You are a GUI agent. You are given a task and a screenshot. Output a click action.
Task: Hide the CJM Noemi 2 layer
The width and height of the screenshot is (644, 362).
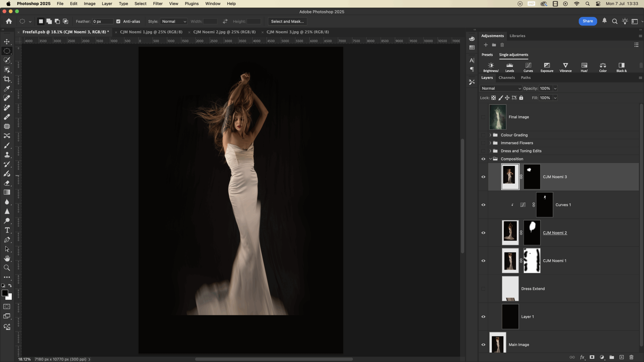(483, 233)
